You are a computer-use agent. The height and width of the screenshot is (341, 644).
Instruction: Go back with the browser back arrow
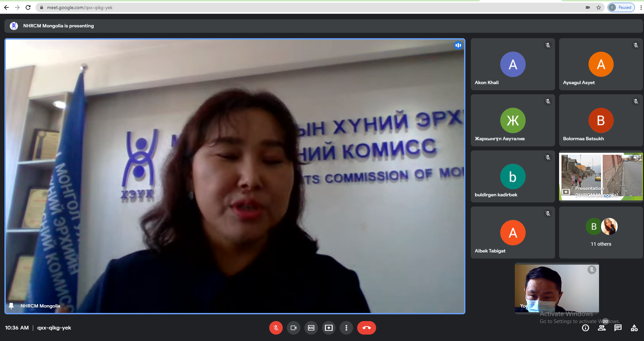[6, 7]
